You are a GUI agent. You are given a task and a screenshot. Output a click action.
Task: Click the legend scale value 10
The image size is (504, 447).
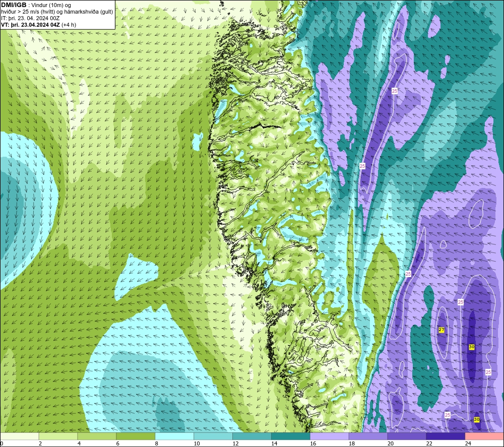click(197, 443)
